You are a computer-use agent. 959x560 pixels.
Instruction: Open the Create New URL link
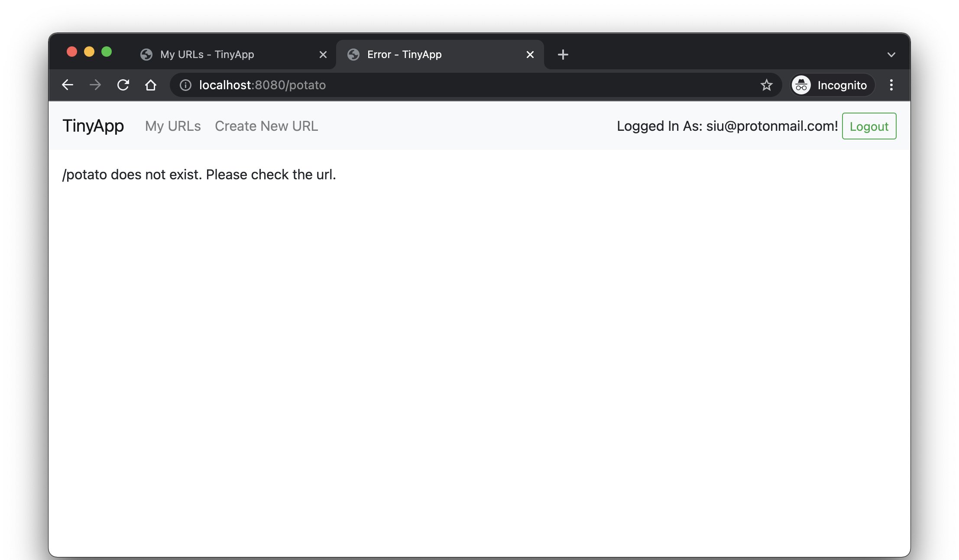pyautogui.click(x=266, y=126)
